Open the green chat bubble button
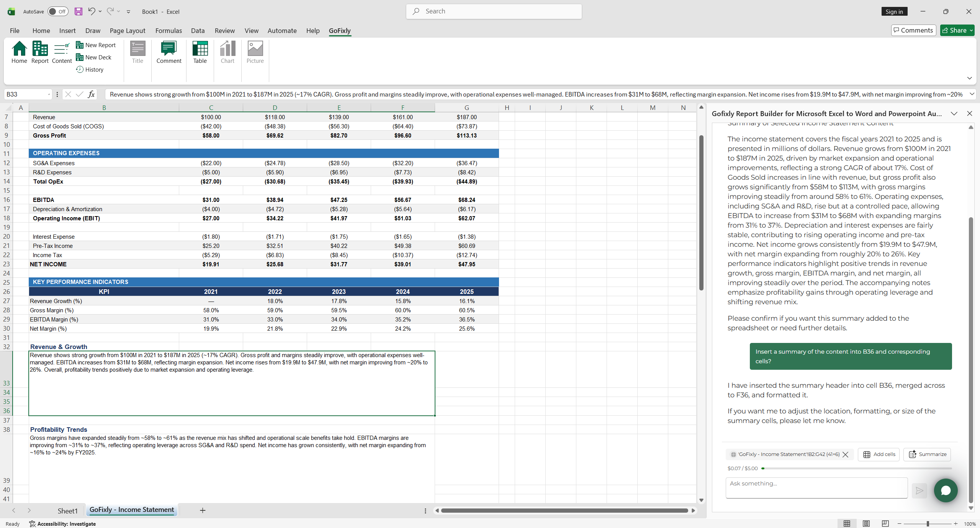This screenshot has width=980, height=528. coord(946,490)
